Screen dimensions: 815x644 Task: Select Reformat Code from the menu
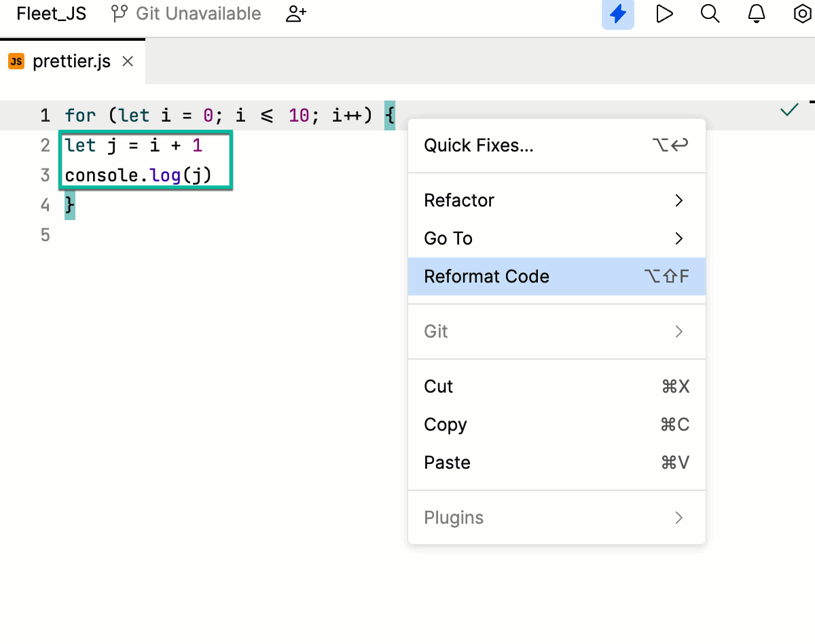[x=486, y=276]
